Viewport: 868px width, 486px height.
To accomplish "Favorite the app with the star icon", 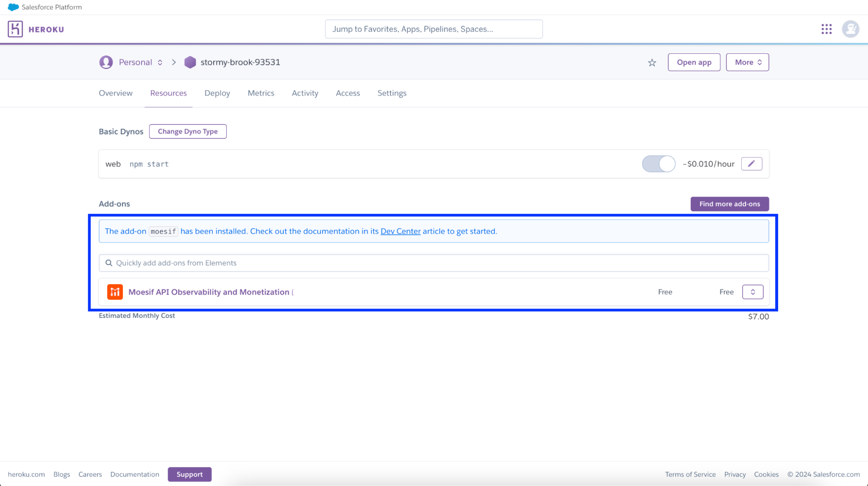I will (652, 62).
